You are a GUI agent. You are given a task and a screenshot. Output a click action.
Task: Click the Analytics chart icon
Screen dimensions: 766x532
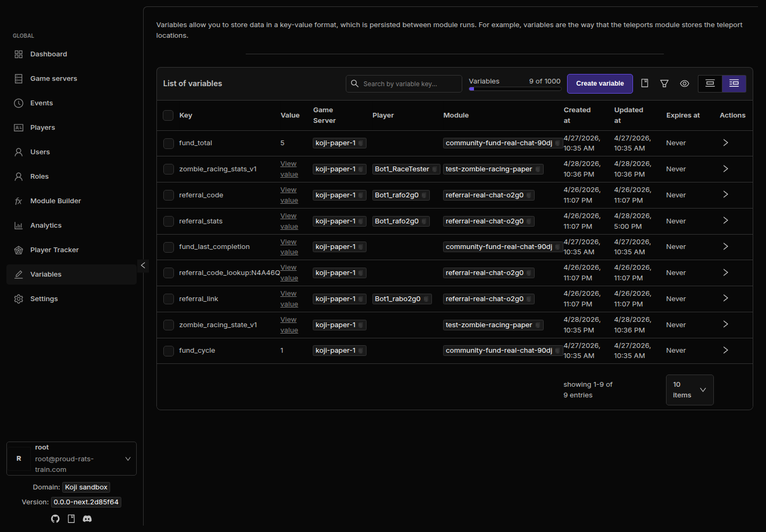(19, 226)
